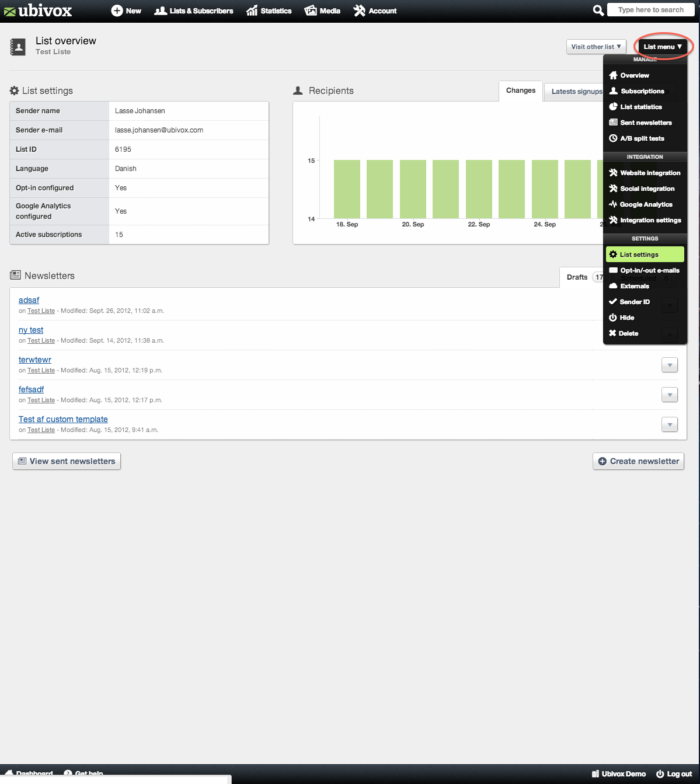This screenshot has width=700, height=784.
Task: Open the fefsadf newsletter link
Action: [32, 389]
